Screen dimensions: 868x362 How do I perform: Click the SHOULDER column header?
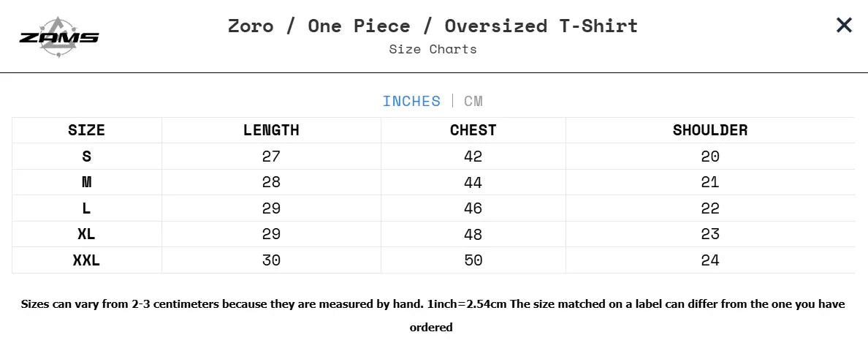pos(709,130)
